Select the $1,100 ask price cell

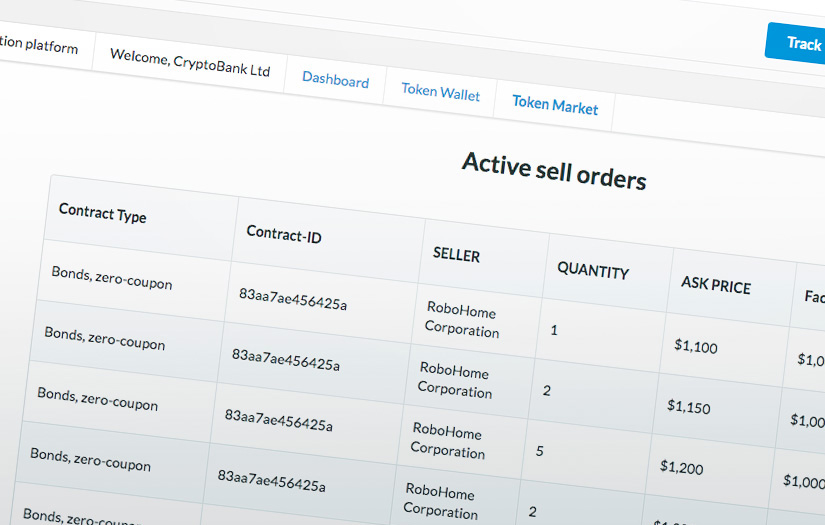point(695,346)
